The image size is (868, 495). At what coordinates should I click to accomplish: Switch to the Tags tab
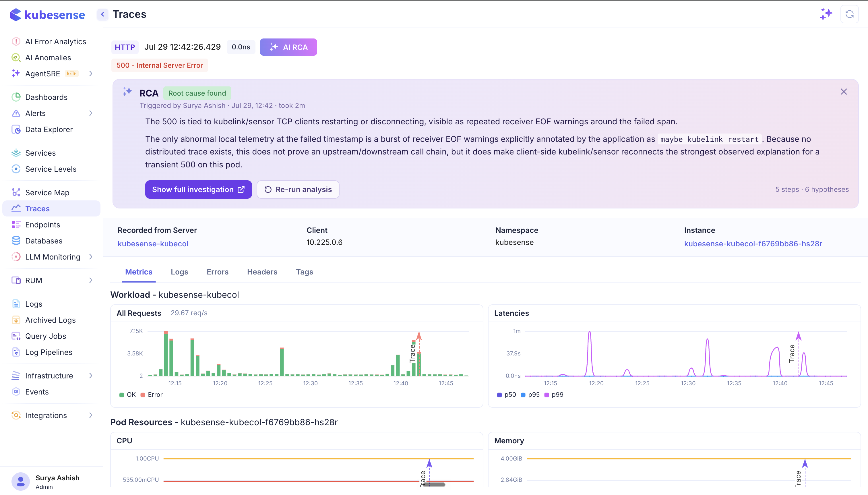[305, 272]
